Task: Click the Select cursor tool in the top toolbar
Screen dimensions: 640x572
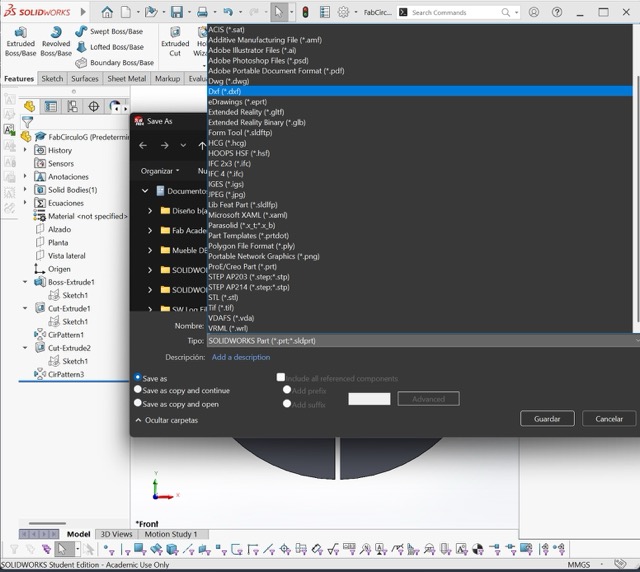Action: [279, 12]
